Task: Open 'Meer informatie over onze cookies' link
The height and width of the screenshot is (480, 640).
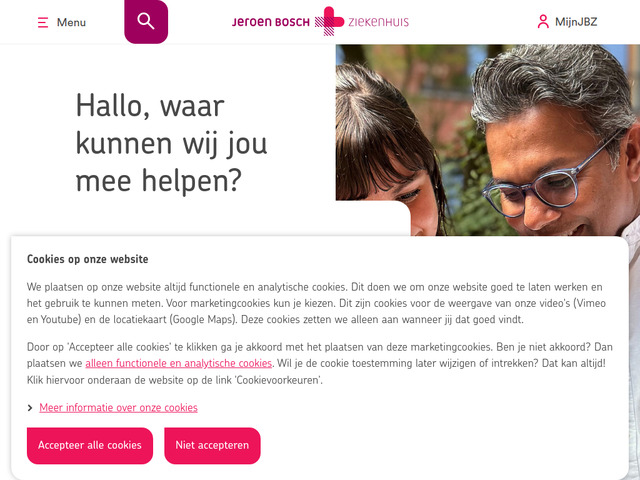Action: pos(118,408)
